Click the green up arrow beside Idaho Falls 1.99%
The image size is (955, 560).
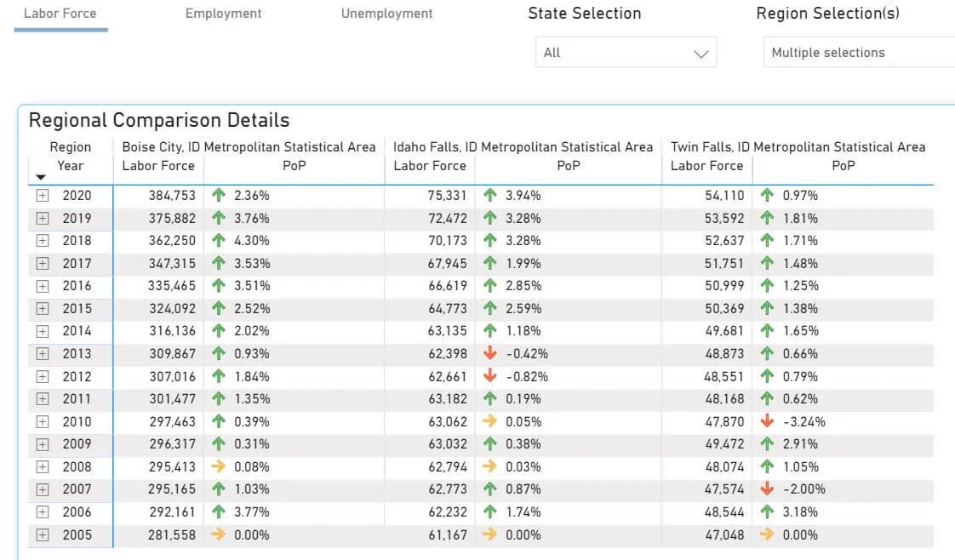coord(489,263)
